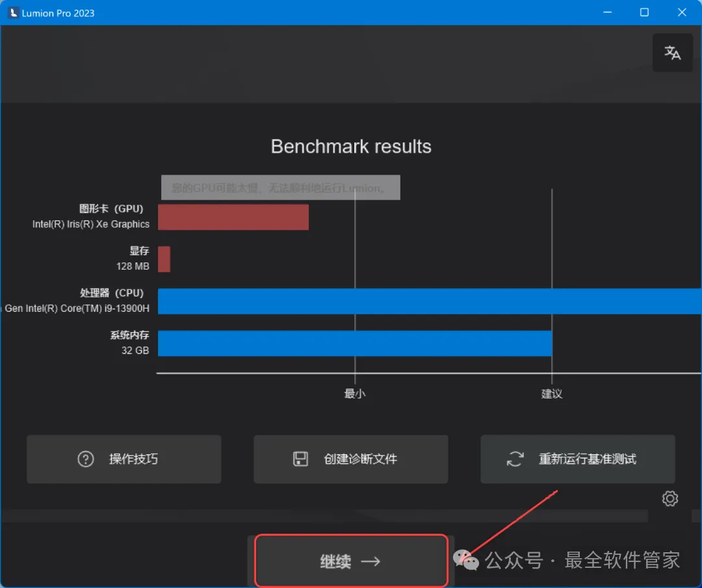Open the settings gear icon
The height and width of the screenshot is (588, 702).
[669, 498]
